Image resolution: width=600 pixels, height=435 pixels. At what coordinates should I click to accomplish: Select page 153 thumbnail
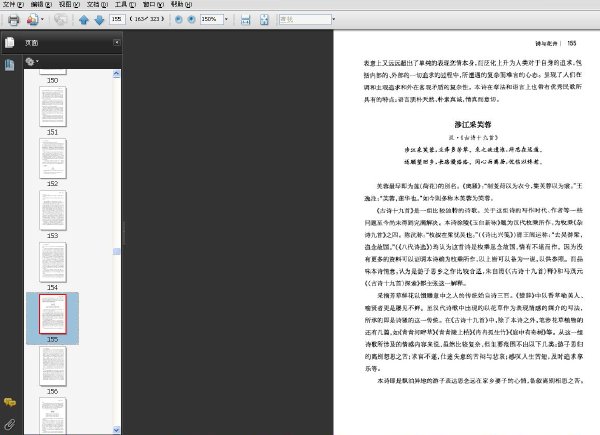(x=53, y=210)
